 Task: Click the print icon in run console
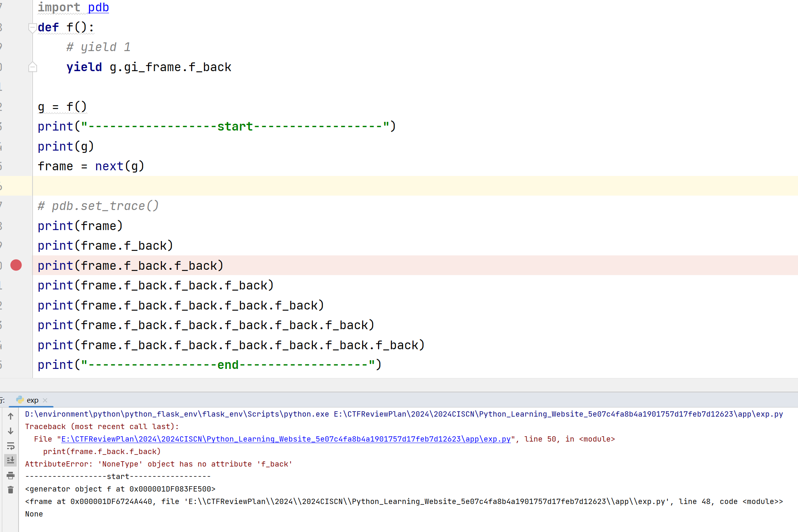point(11,475)
